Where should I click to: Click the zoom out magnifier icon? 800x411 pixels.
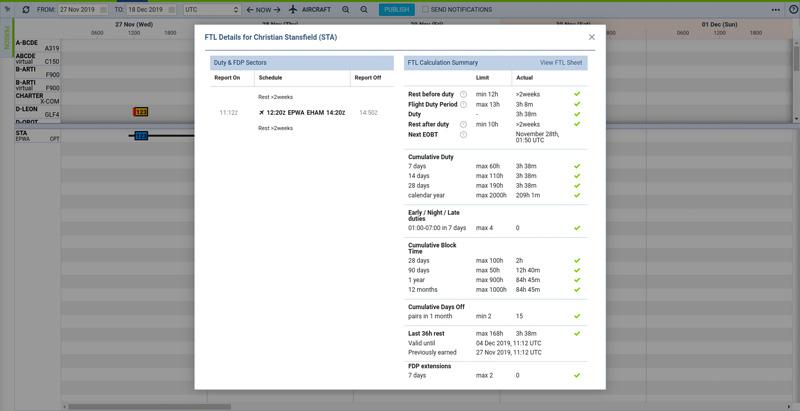(364, 9)
